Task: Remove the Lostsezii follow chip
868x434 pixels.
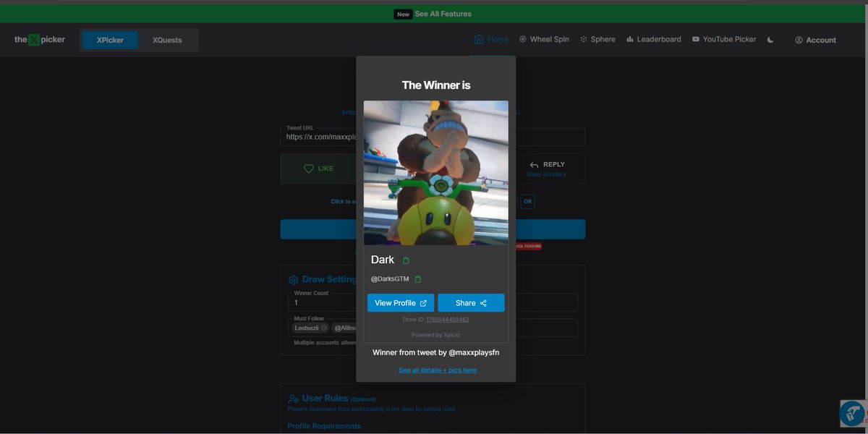Action: click(324, 328)
